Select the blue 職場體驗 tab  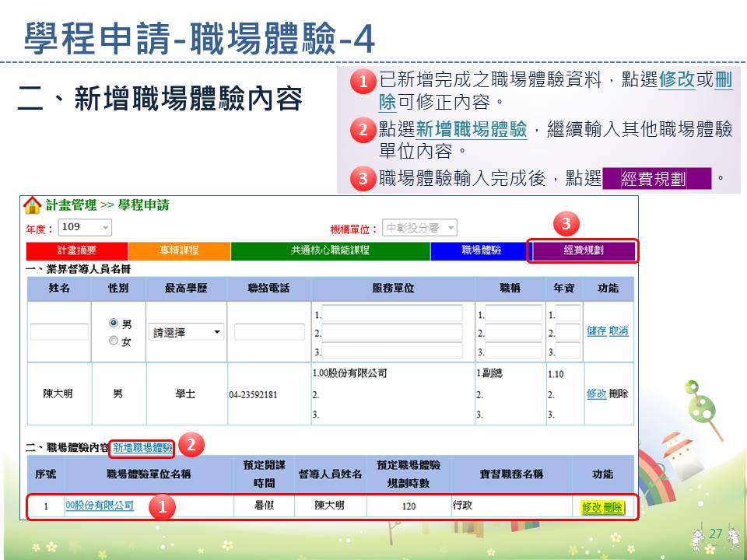[481, 250]
